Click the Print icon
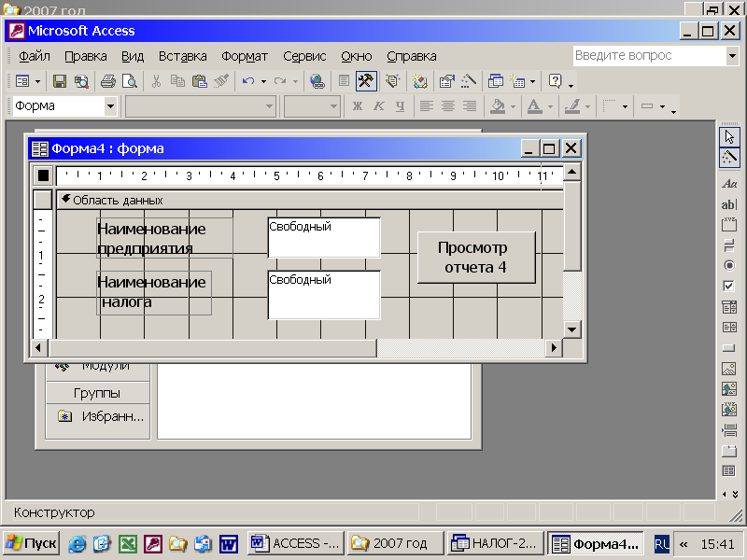 108,81
